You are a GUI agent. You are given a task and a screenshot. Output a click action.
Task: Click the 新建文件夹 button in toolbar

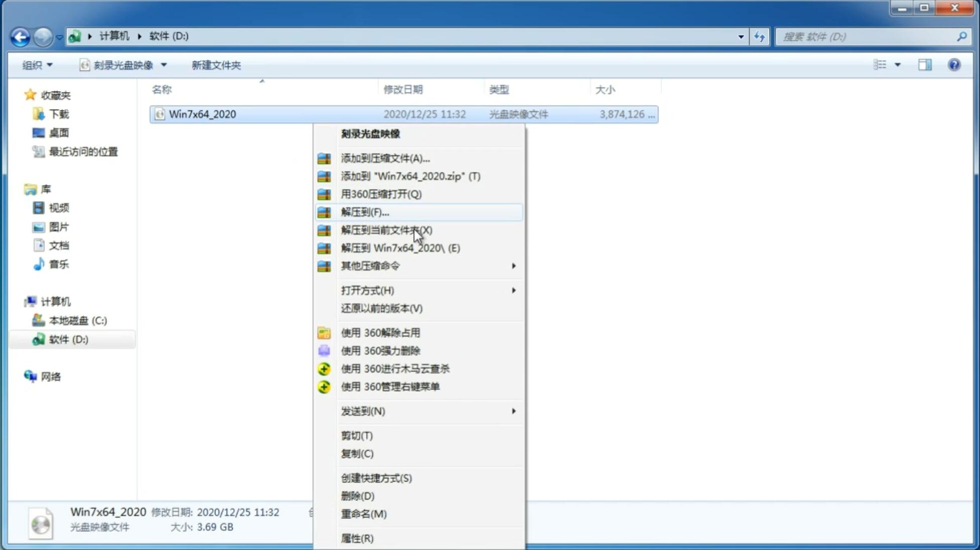(x=216, y=65)
